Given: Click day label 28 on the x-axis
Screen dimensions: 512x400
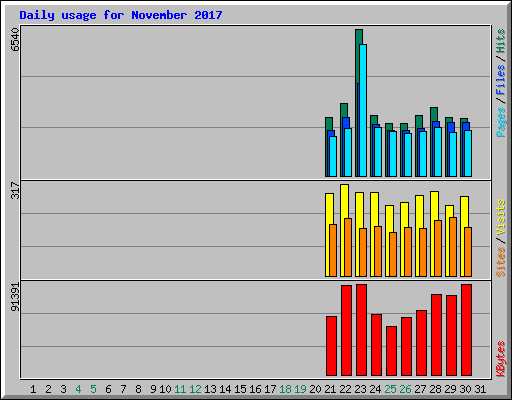Looking at the screenshot, I should coord(435,389).
